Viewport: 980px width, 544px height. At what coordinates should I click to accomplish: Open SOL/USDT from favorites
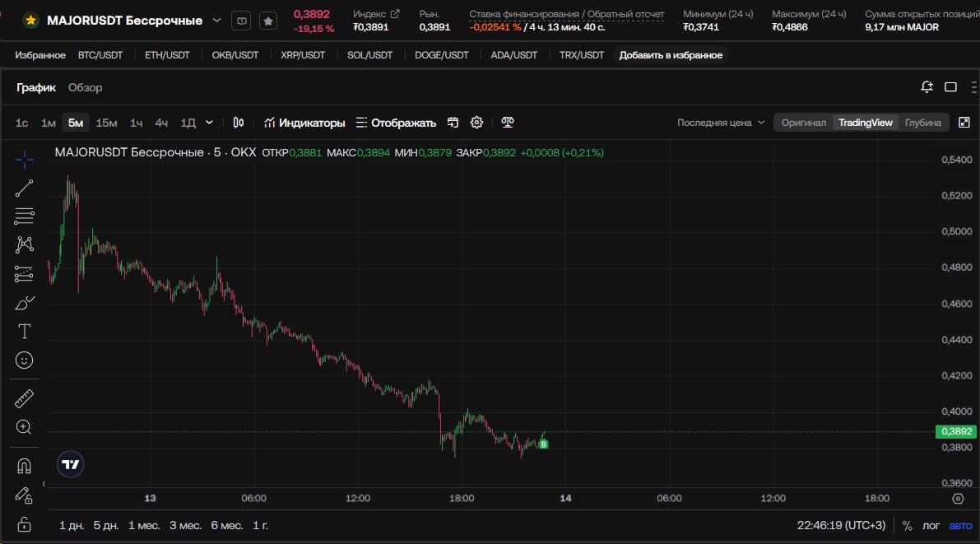coord(369,55)
